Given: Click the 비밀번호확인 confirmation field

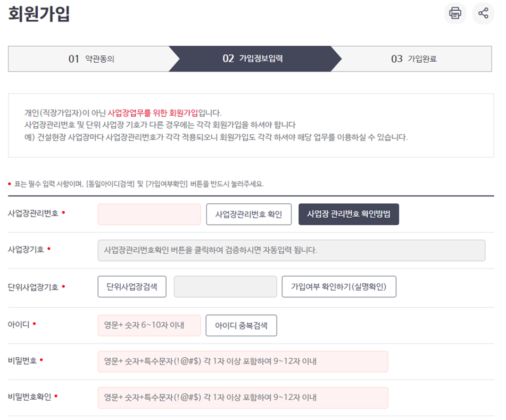Looking at the screenshot, I should [242, 398].
